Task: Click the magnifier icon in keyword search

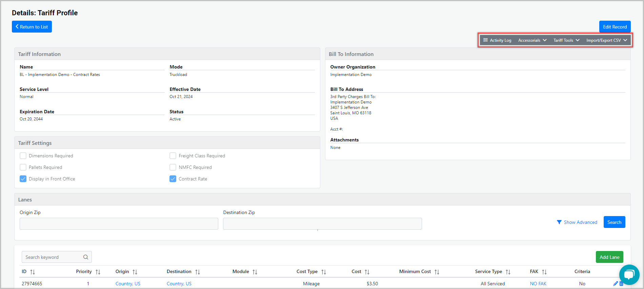Action: (86, 257)
